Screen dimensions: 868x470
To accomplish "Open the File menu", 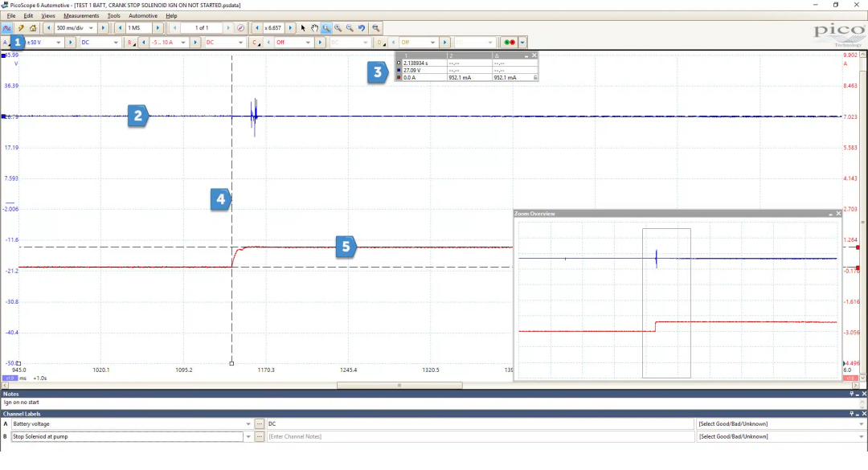I will (11, 15).
